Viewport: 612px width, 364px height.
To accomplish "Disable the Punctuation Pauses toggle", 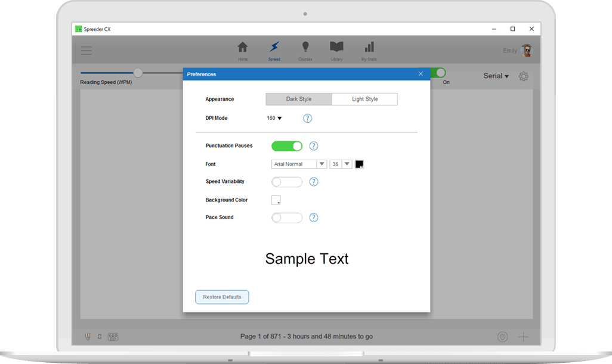I will pyautogui.click(x=287, y=146).
